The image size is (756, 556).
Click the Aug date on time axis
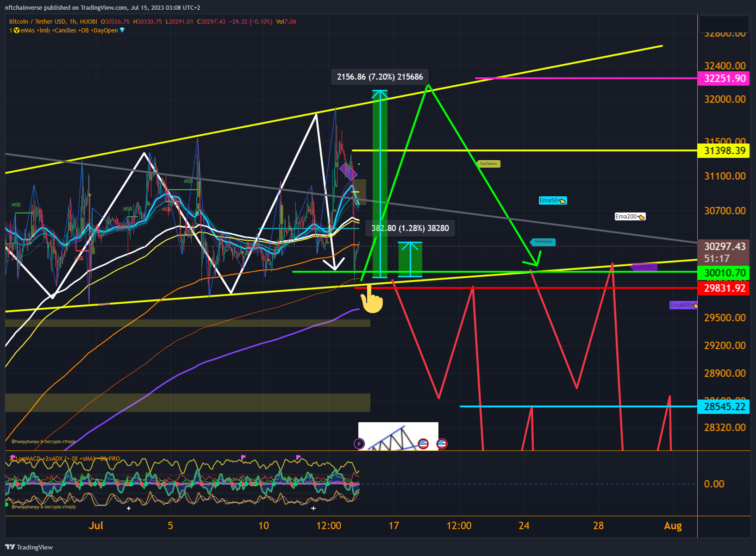tap(673, 525)
